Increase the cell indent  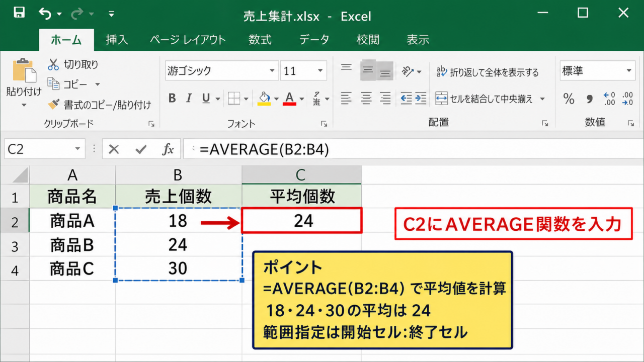pyautogui.click(x=421, y=99)
